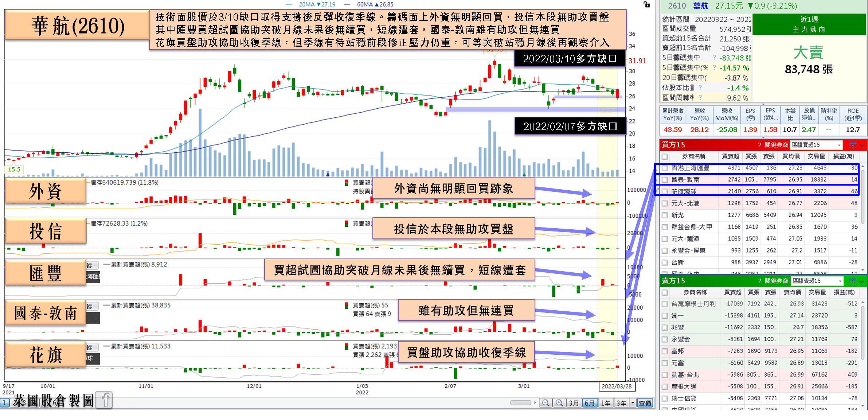
Task: Click the scroll right arrow beside chart scrollbar
Action: (x=535, y=403)
